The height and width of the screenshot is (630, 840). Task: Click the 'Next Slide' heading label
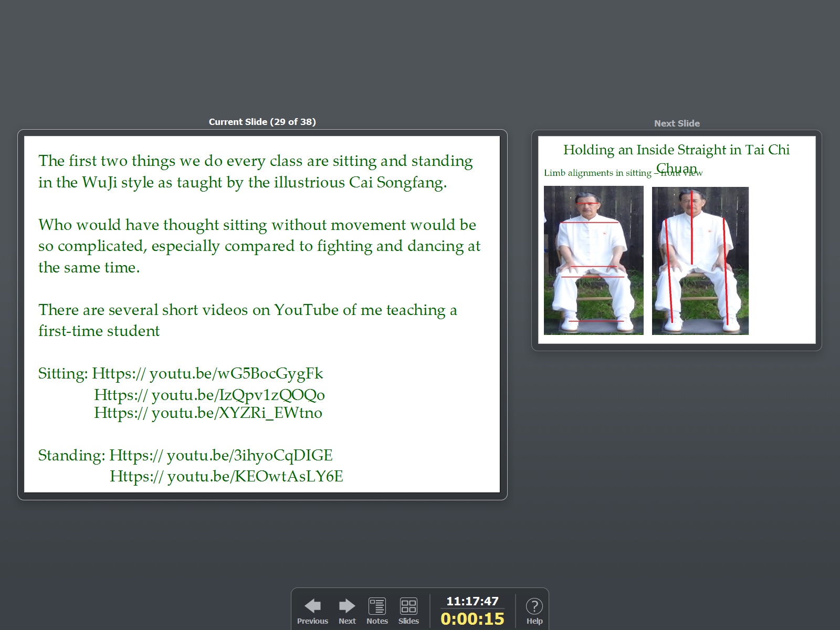(676, 123)
